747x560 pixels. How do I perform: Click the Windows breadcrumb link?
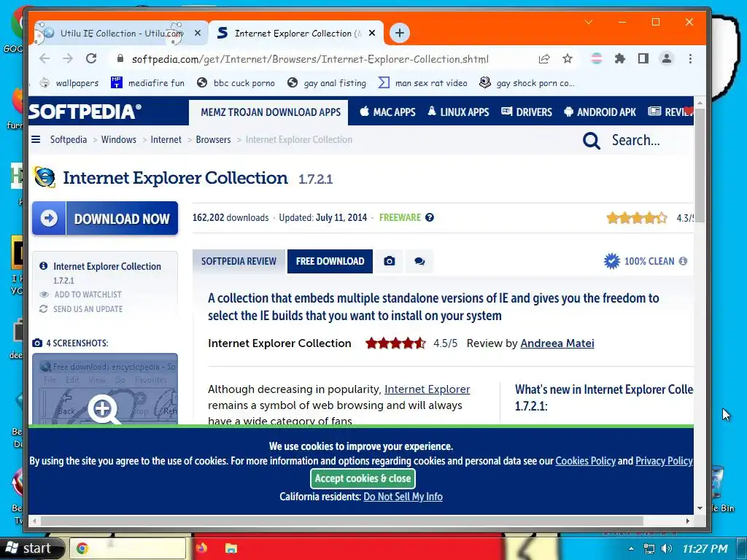[119, 139]
